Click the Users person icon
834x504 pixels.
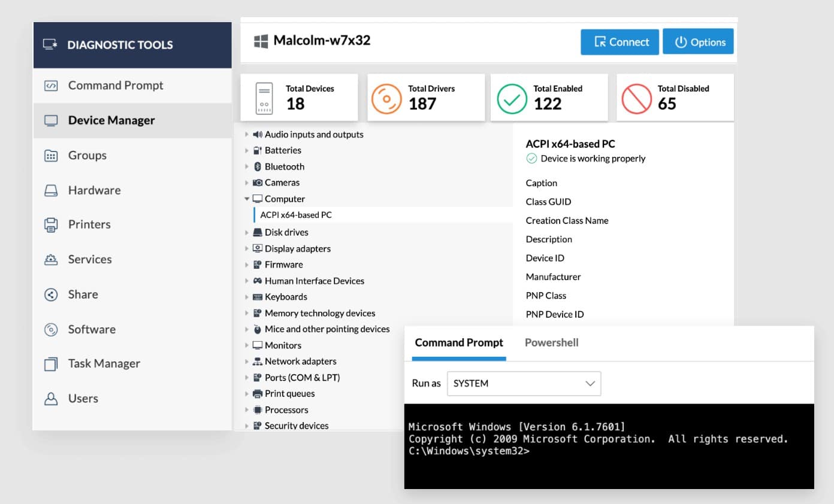click(x=51, y=399)
